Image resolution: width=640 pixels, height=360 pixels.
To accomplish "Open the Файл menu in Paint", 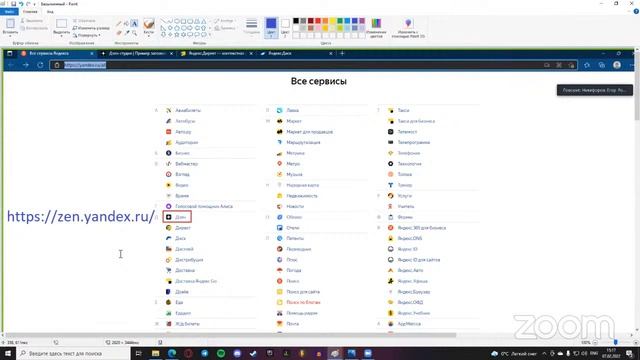I will pyautogui.click(x=9, y=11).
